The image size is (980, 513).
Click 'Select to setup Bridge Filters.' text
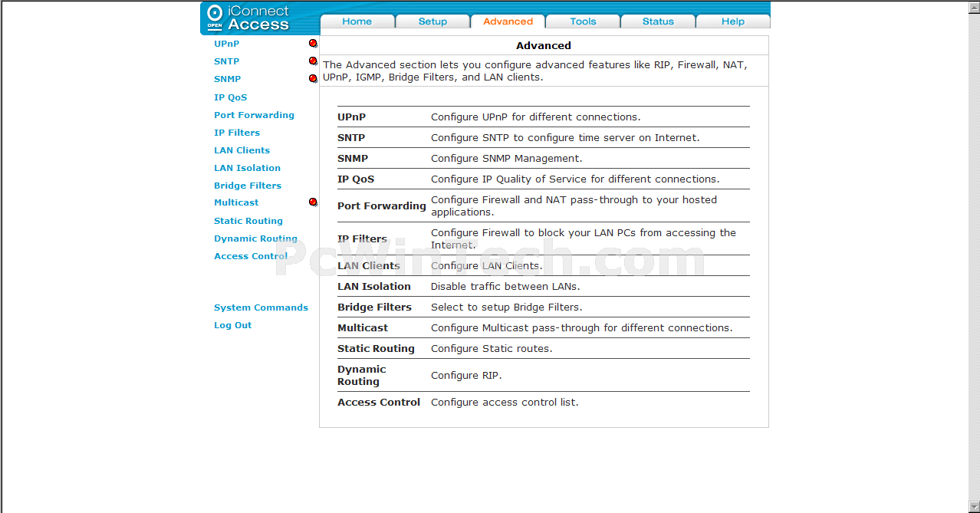(x=507, y=307)
